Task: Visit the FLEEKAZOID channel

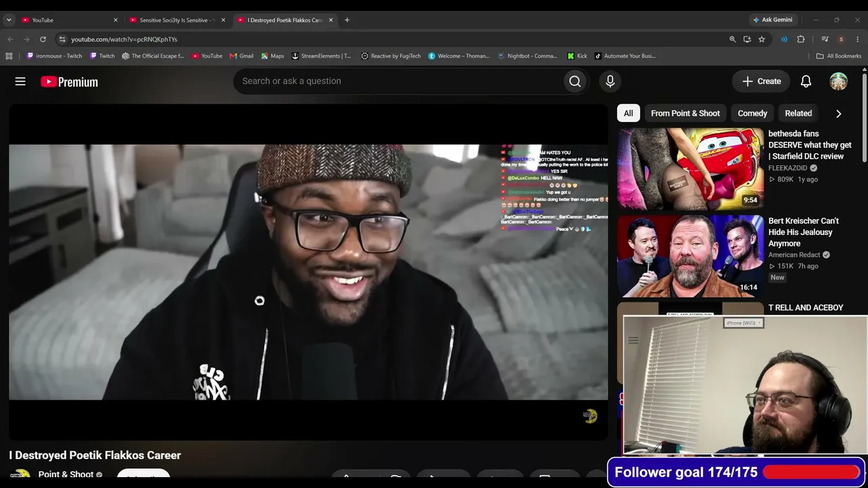Action: (788, 168)
